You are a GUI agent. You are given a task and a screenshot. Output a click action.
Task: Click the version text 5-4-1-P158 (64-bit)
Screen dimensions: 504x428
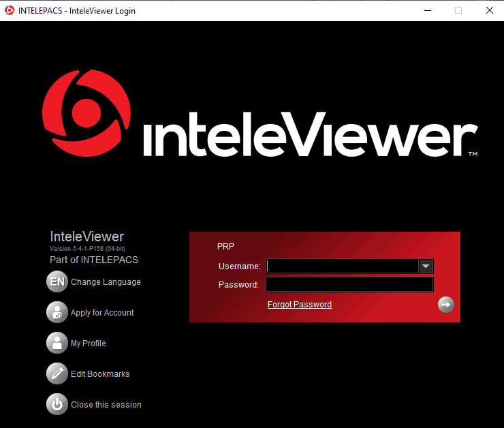[x=87, y=249]
